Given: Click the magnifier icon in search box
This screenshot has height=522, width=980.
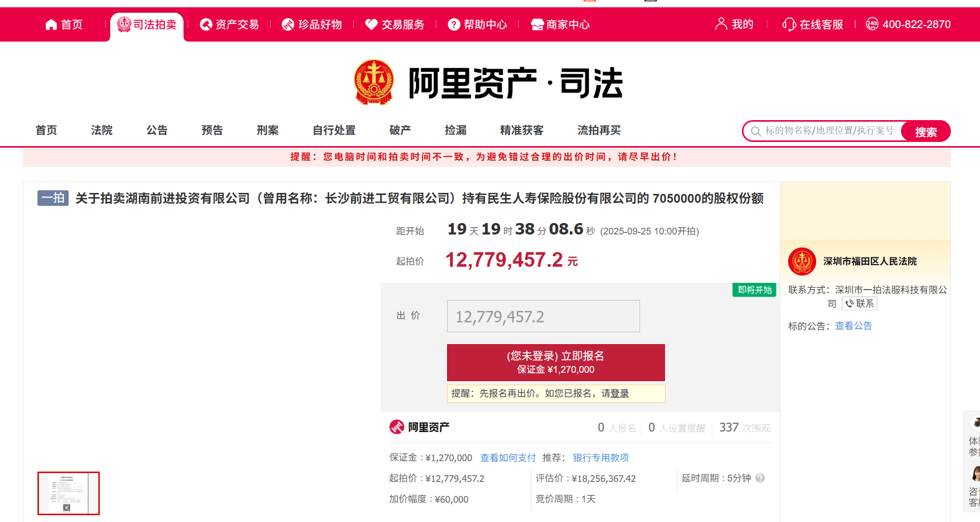Looking at the screenshot, I should (756, 132).
